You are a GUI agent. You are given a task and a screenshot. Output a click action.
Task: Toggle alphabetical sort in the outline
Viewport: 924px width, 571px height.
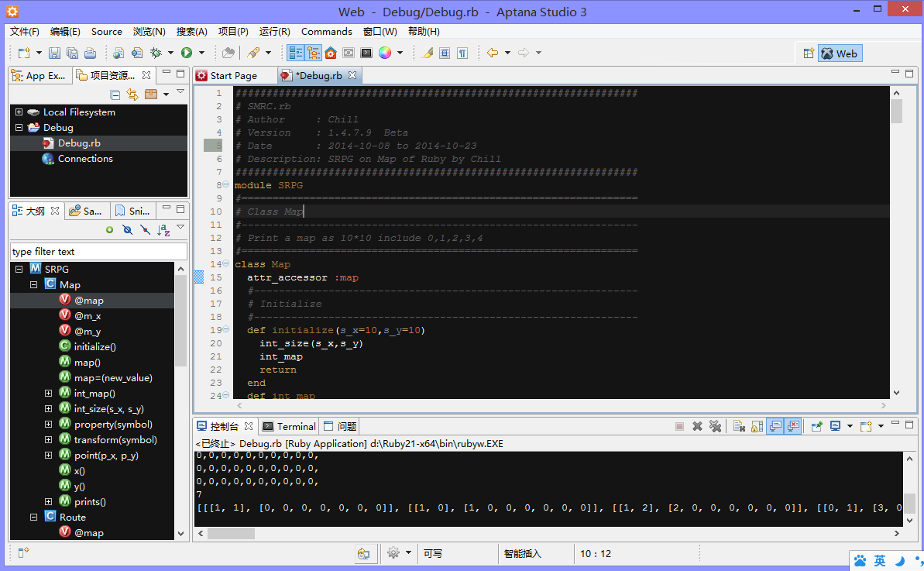click(x=163, y=230)
